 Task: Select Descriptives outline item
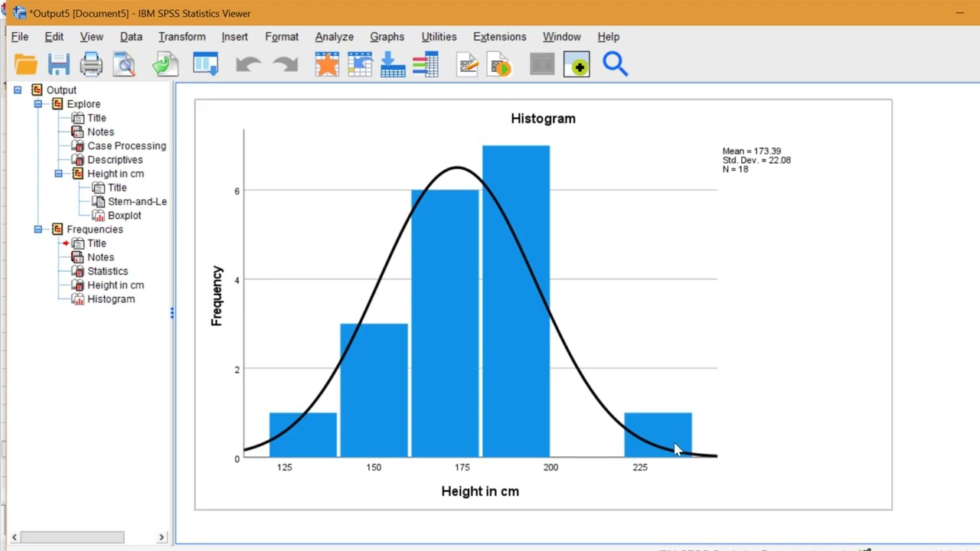(115, 159)
